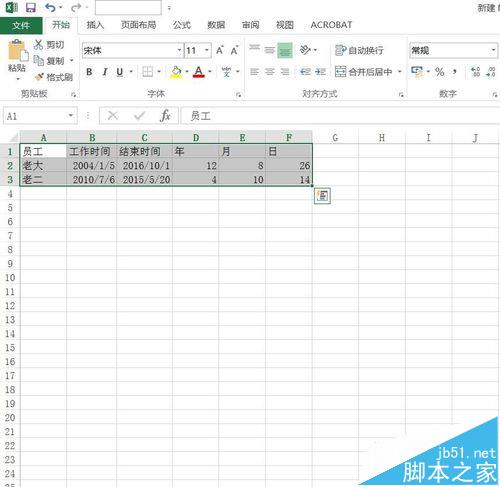Click the Merge and Center (合并后居中) button
This screenshot has width=500, height=487.
364,72
